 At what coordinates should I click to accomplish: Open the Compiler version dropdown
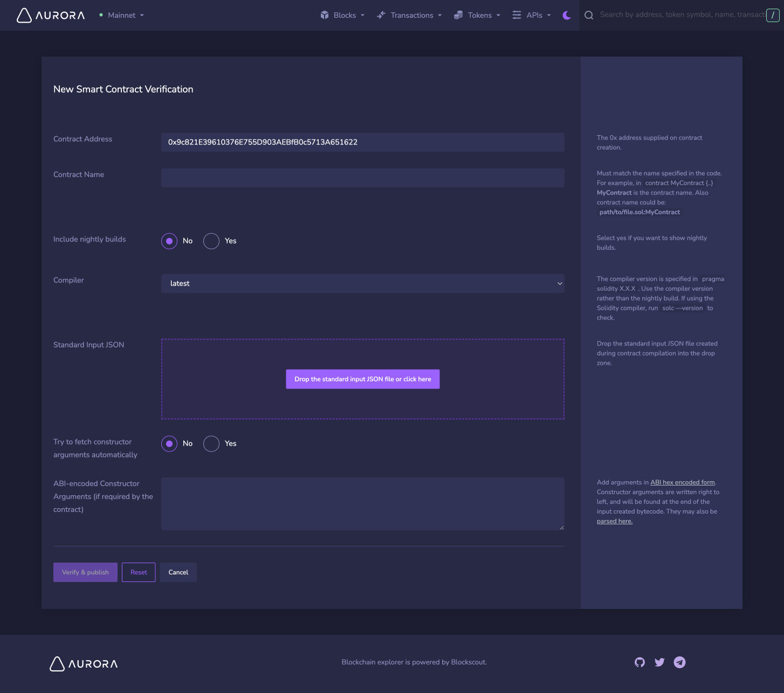pos(363,283)
